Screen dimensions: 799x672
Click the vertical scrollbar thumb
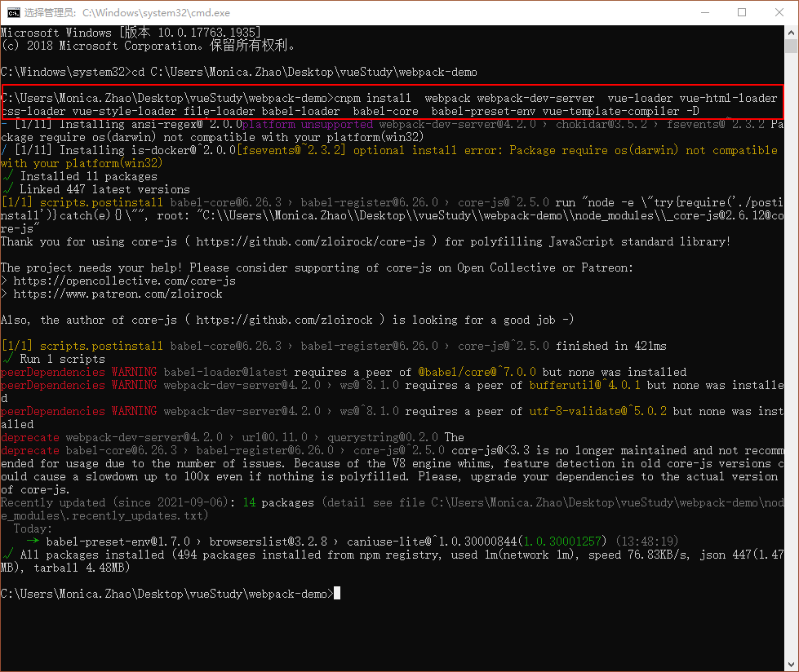(792, 46)
